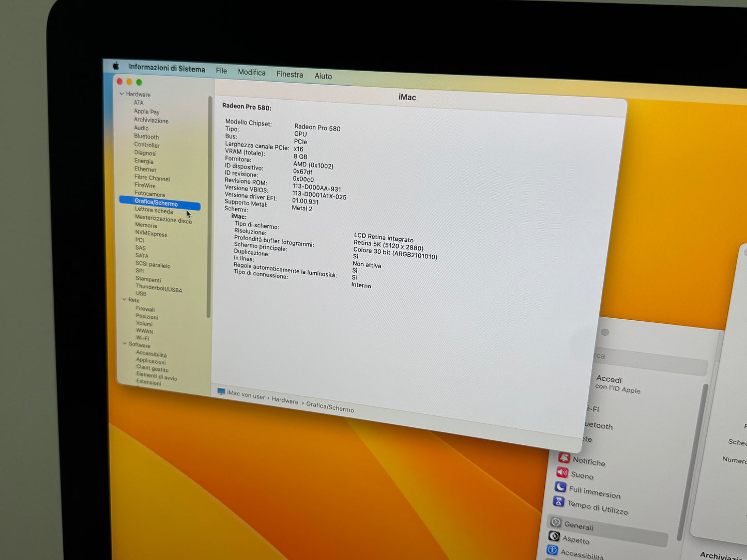Select Volumi under Rete
This screenshot has height=560, width=747.
pyautogui.click(x=144, y=324)
